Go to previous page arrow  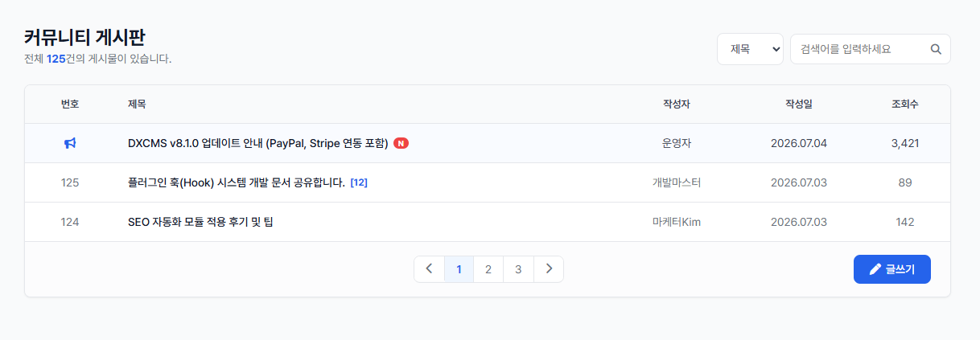click(429, 269)
